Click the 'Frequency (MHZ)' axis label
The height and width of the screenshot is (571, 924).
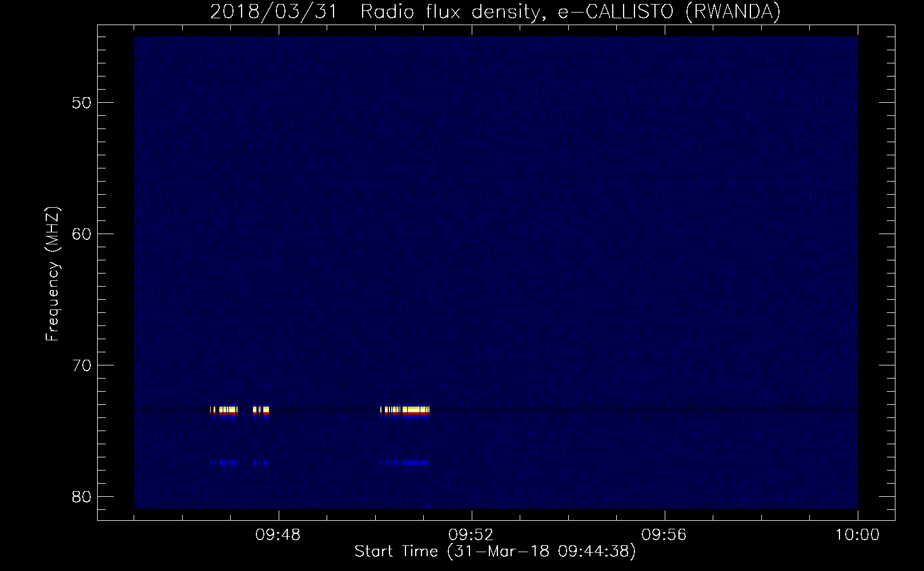[x=53, y=274]
